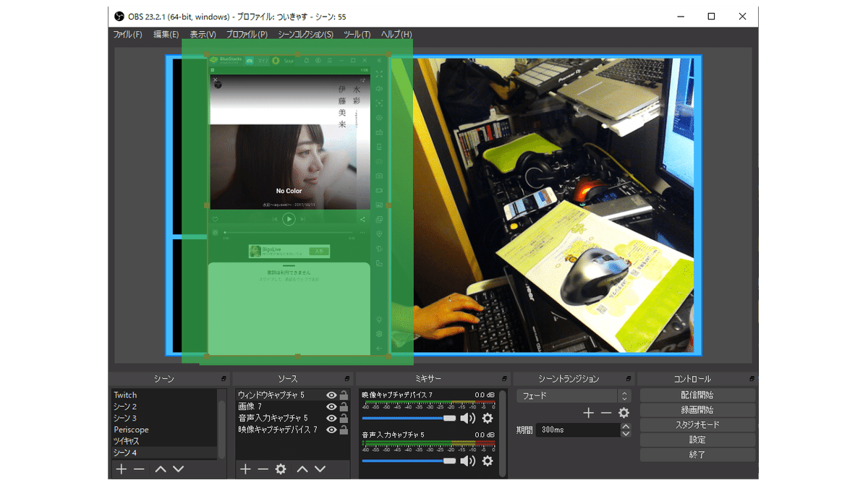Hide the 画像 7 source with its eye icon
This screenshot has width=868, height=488.
pos(331,407)
